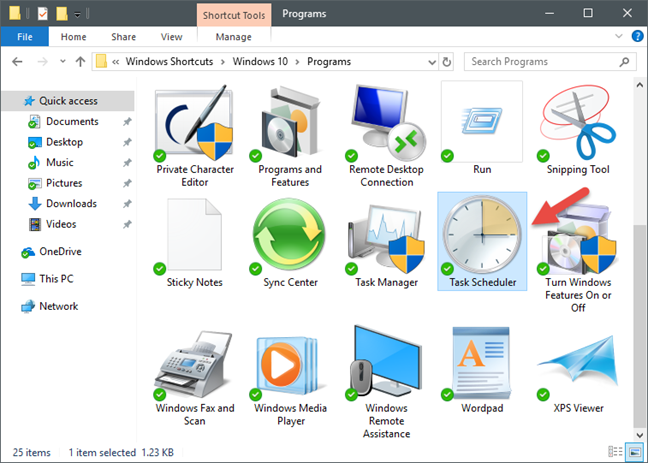Viewport: 648px width, 463px height.
Task: Go back with the back arrow
Action: (17, 62)
